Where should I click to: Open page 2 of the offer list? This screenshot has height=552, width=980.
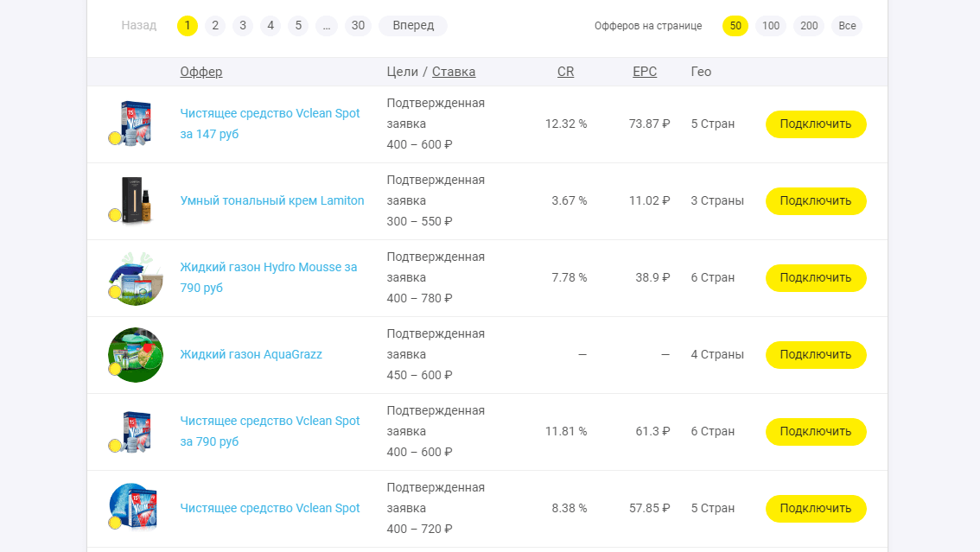point(214,26)
